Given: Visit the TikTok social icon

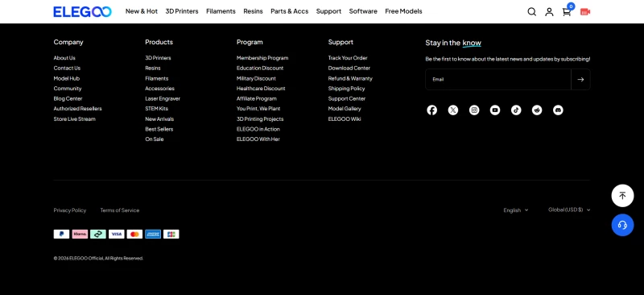Looking at the screenshot, I should click(516, 110).
